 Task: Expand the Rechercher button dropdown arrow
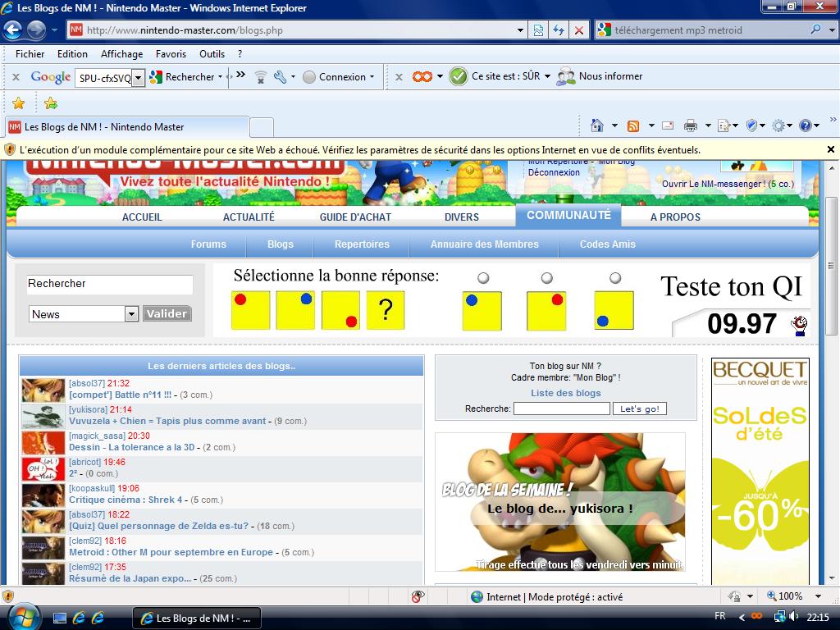220,76
